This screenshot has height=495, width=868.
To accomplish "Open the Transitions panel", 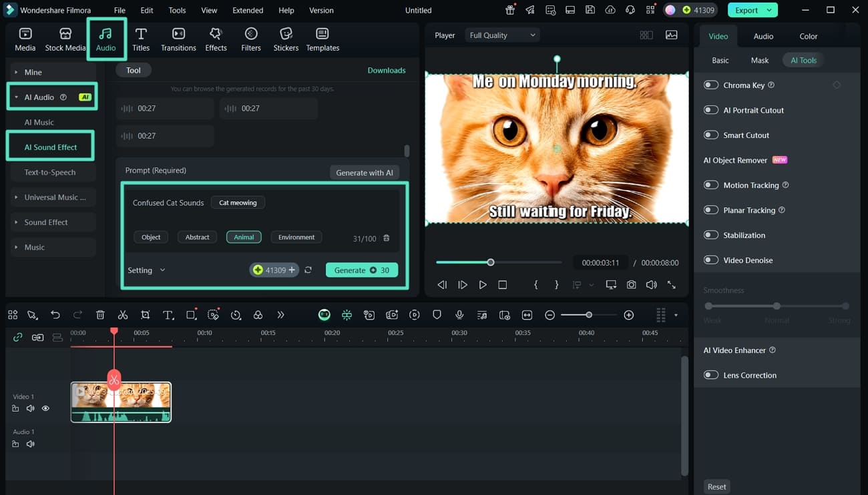I will [178, 39].
